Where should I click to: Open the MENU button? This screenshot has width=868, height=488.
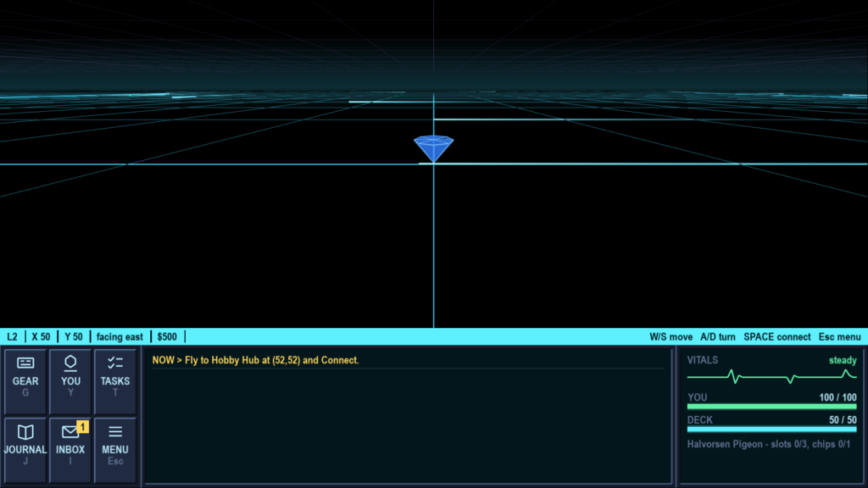[x=115, y=450]
